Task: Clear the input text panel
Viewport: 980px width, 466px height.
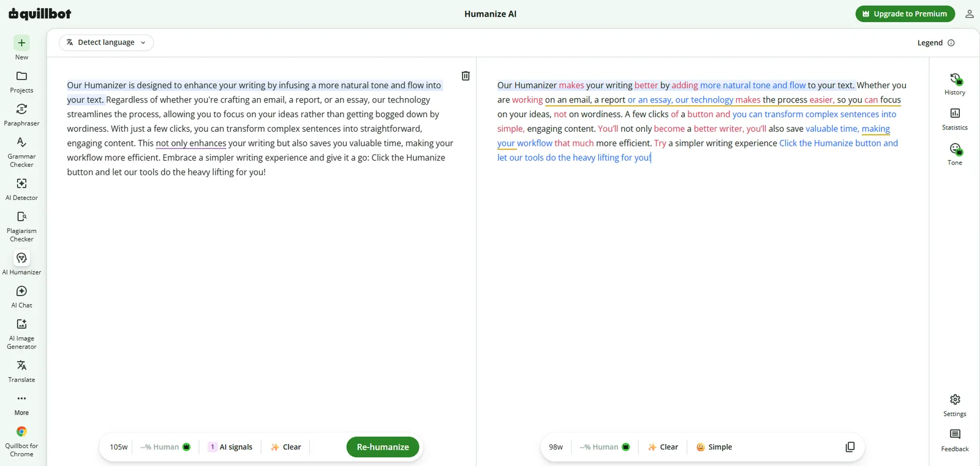Action: 286,447
